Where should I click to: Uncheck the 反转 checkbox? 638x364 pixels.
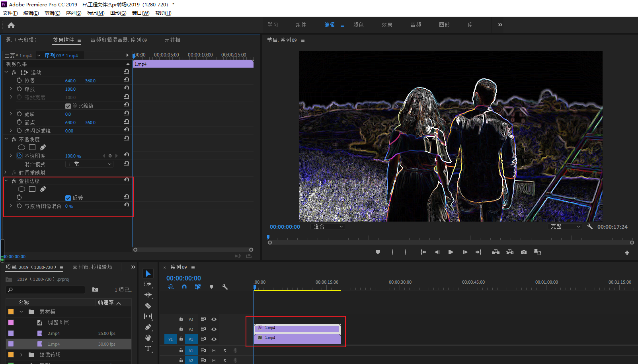(x=68, y=198)
